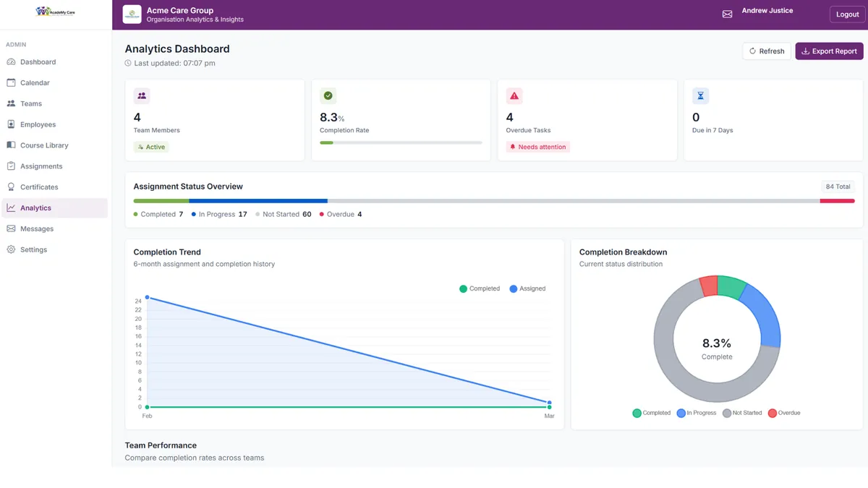Click the Mar data point on Assigned line

[550, 403]
